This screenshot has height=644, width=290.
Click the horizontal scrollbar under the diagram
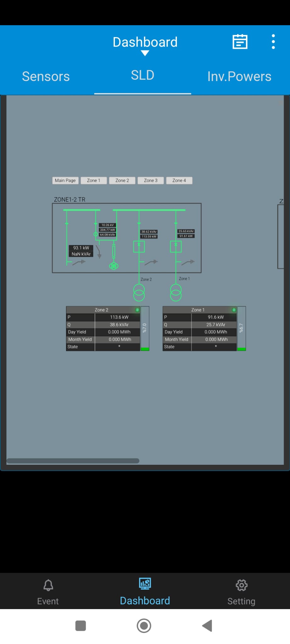click(73, 461)
